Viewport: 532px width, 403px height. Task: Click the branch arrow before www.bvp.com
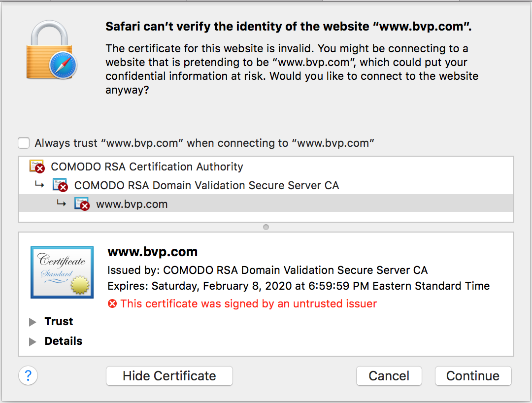pyautogui.click(x=62, y=203)
